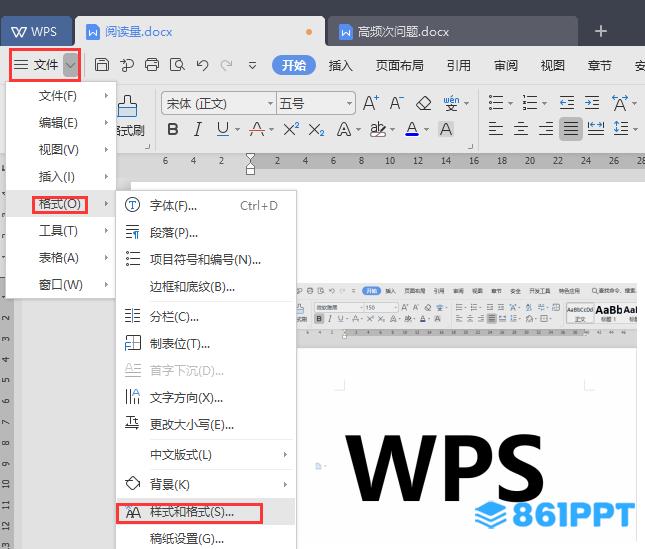Click the WPS home tab button
Image resolution: width=645 pixels, height=549 pixels.
[36, 32]
